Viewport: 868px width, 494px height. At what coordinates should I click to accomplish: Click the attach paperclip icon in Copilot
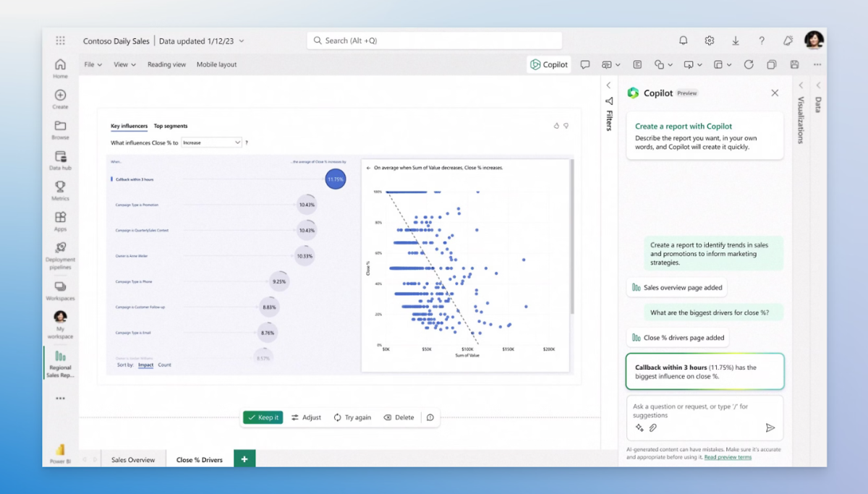coord(652,427)
